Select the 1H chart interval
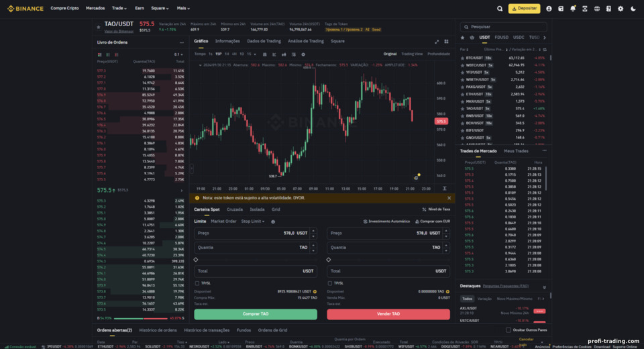The height and width of the screenshot is (349, 644). (226, 54)
